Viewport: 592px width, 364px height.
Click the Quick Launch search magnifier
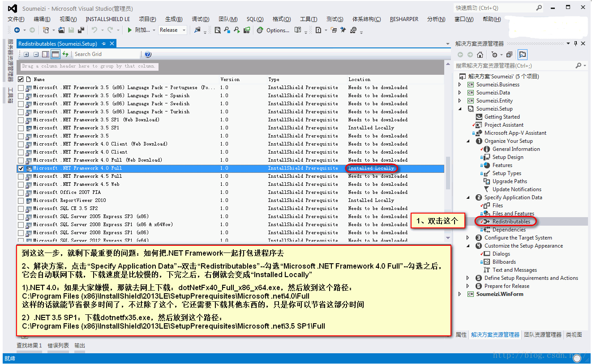point(539,8)
